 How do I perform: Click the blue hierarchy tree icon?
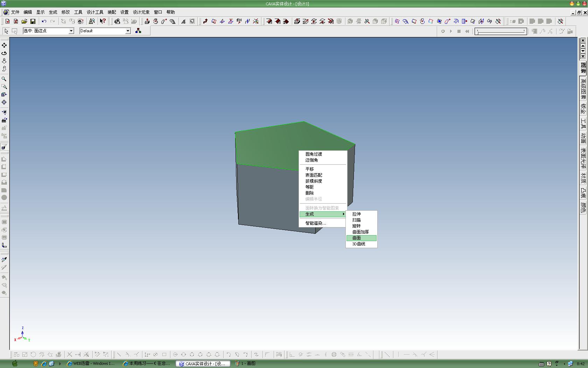[138, 31]
